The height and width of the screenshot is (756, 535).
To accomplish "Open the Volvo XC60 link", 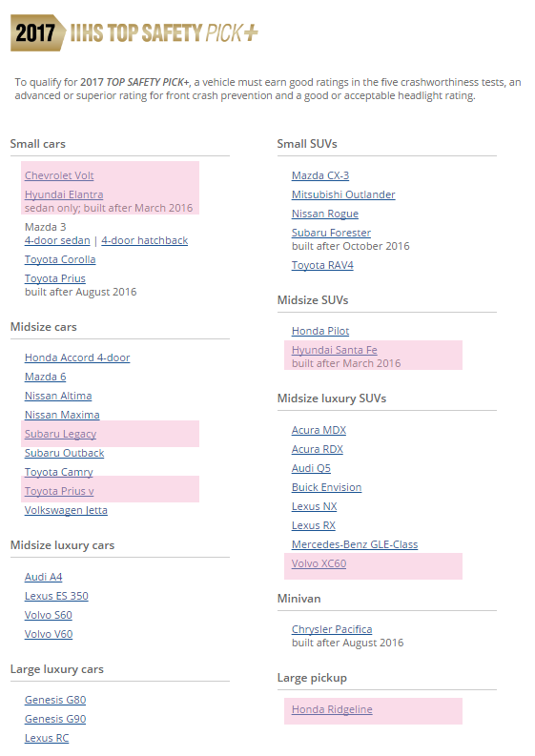I will 319,563.
